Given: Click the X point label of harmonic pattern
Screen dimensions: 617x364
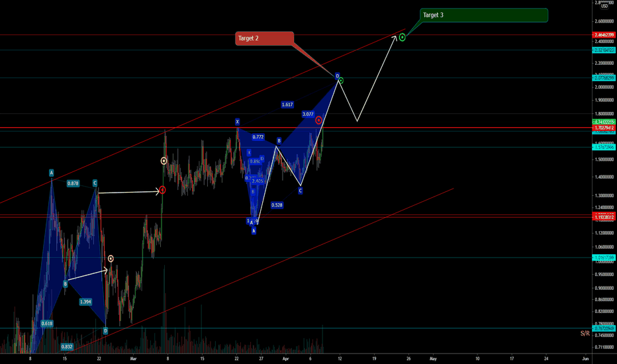Looking at the screenshot, I should tap(237, 122).
